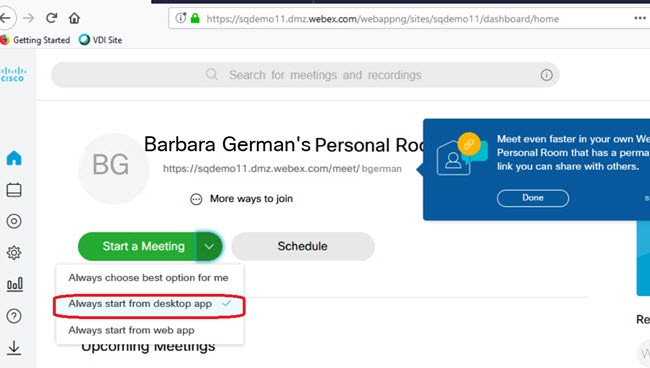Image resolution: width=650 pixels, height=368 pixels.
Task: Click the BG profile avatar
Action: point(114,168)
